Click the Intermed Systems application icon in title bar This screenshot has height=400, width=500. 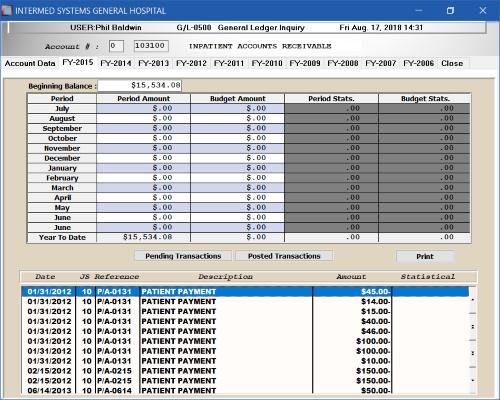[x=7, y=11]
